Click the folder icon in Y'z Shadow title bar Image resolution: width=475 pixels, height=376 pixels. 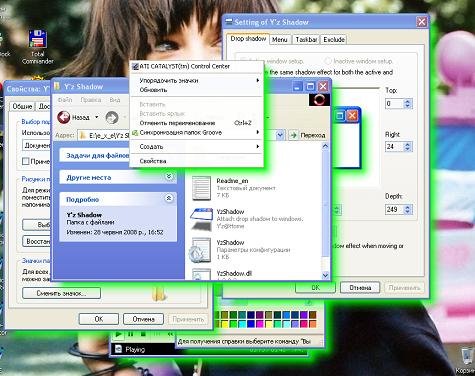(x=57, y=86)
